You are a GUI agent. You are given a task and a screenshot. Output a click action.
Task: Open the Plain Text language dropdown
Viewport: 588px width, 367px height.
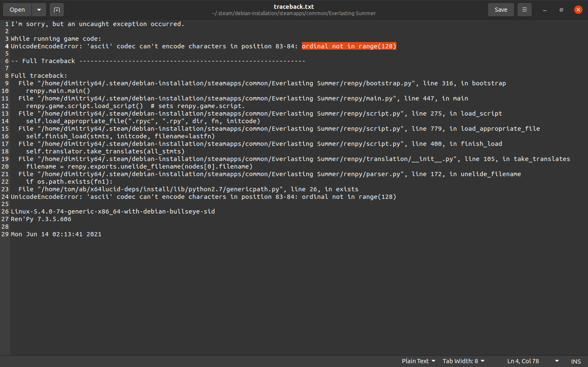pos(418,361)
